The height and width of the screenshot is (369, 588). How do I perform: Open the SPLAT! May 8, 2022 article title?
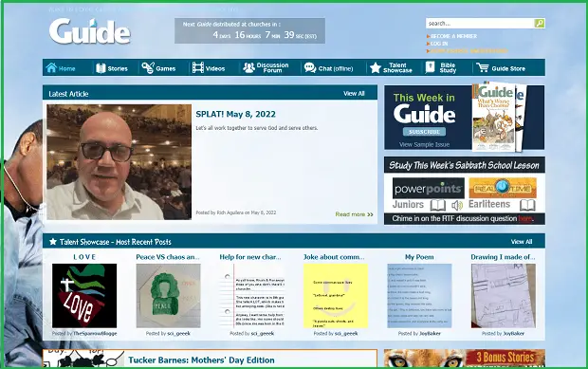[235, 114]
